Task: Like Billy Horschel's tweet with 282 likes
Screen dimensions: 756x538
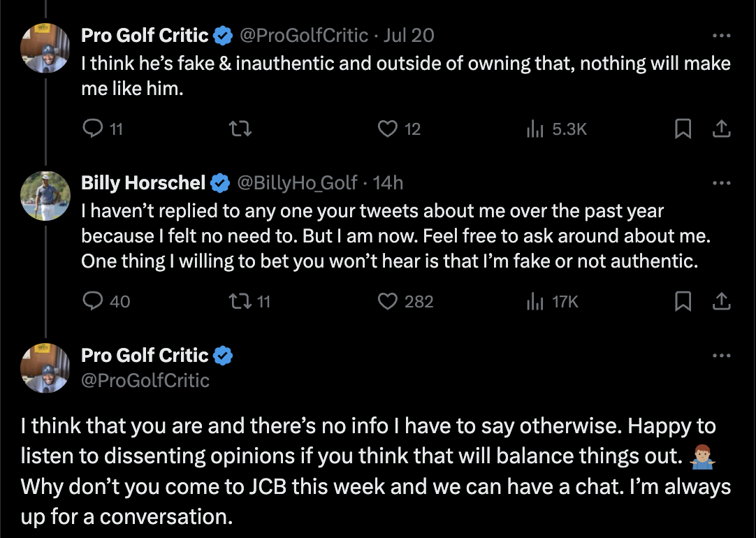Action: 388,301
